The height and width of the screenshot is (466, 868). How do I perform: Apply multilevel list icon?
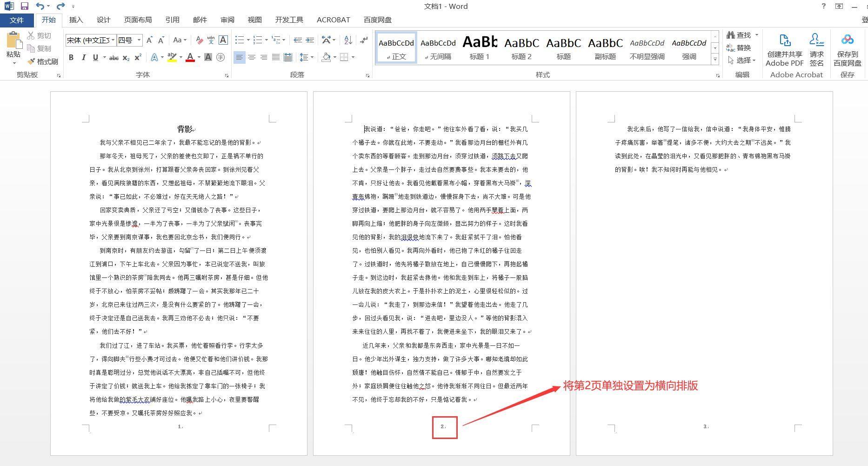click(x=276, y=41)
